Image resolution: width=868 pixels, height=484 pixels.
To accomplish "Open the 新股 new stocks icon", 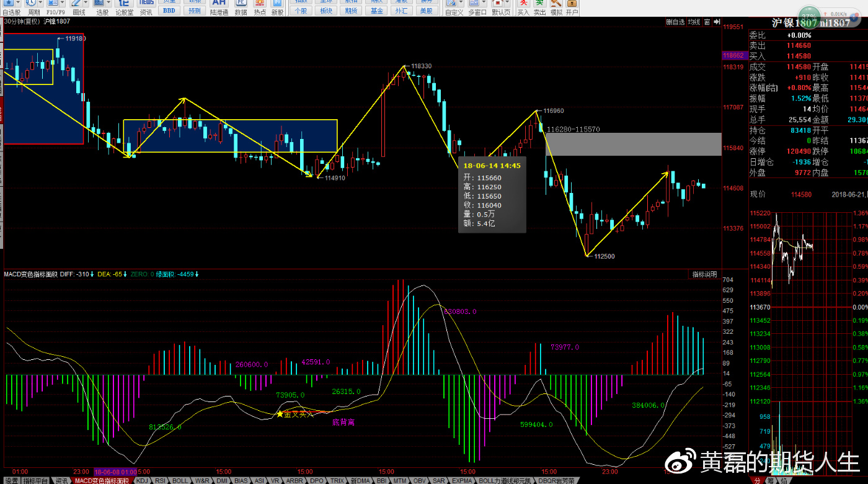I will coord(277,4).
